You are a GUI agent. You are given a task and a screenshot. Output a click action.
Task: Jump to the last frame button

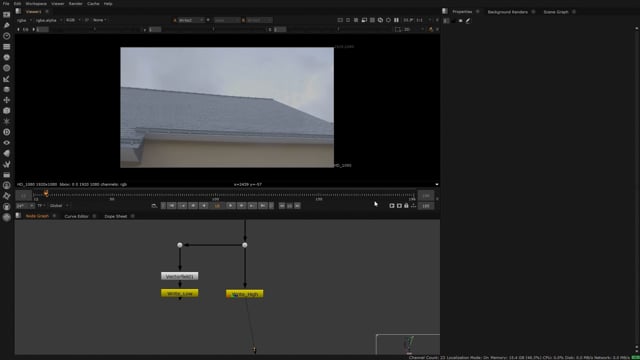[x=263, y=206]
